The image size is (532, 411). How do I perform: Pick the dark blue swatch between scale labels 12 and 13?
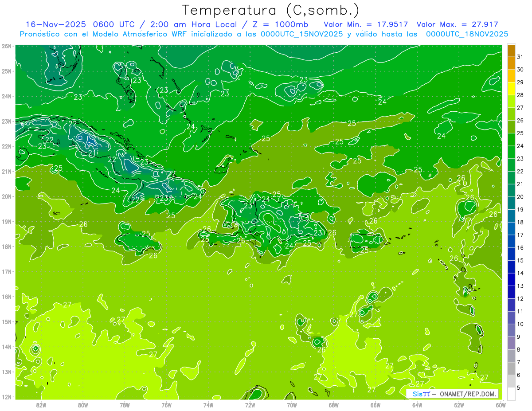(x=511, y=292)
